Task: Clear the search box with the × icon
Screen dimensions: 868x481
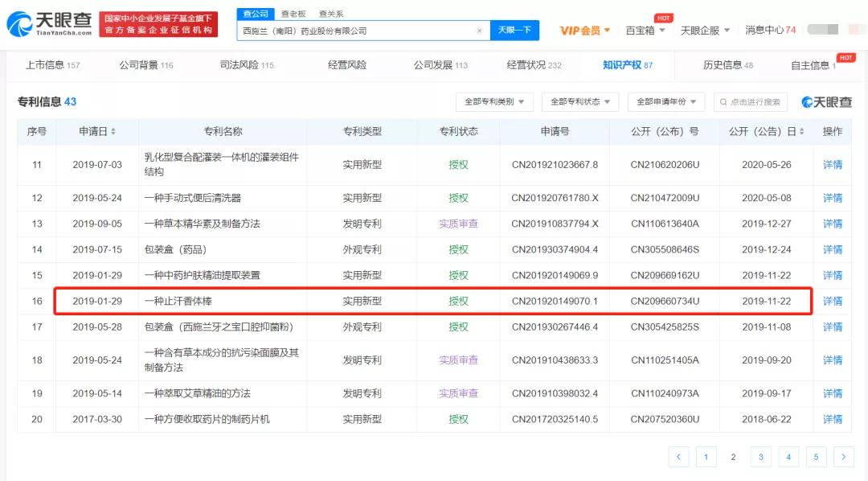Action: 480,30
